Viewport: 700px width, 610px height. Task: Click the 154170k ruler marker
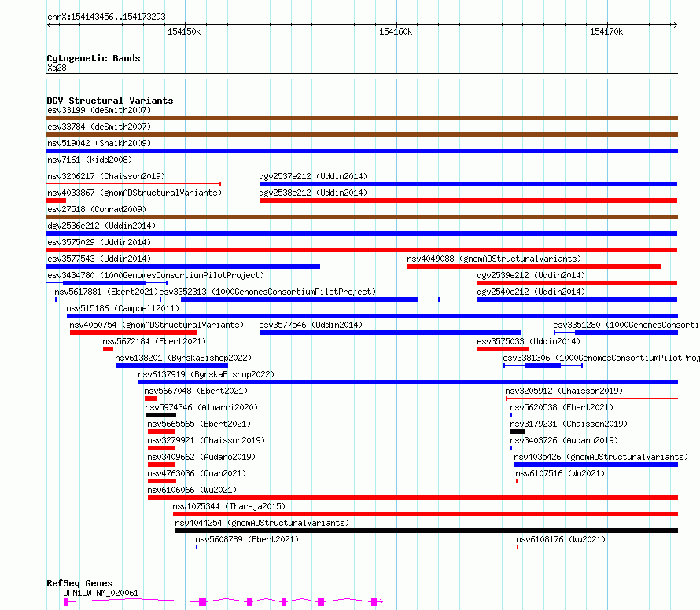click(x=606, y=31)
